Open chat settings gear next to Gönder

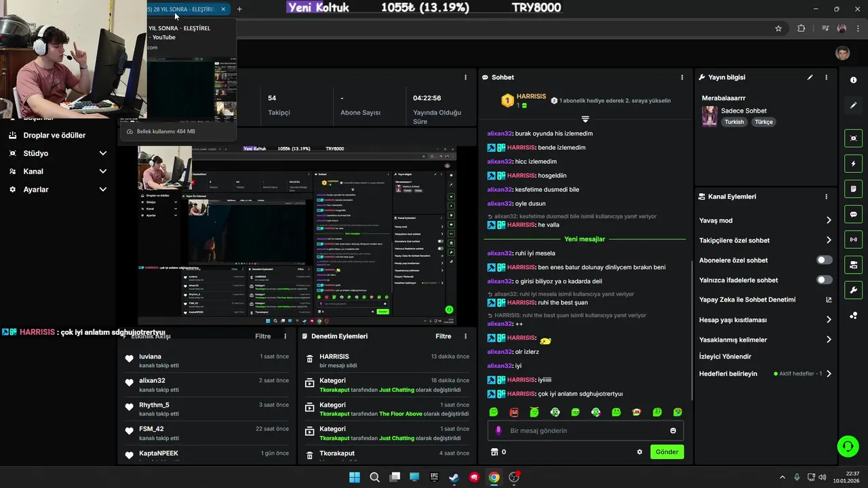639,452
